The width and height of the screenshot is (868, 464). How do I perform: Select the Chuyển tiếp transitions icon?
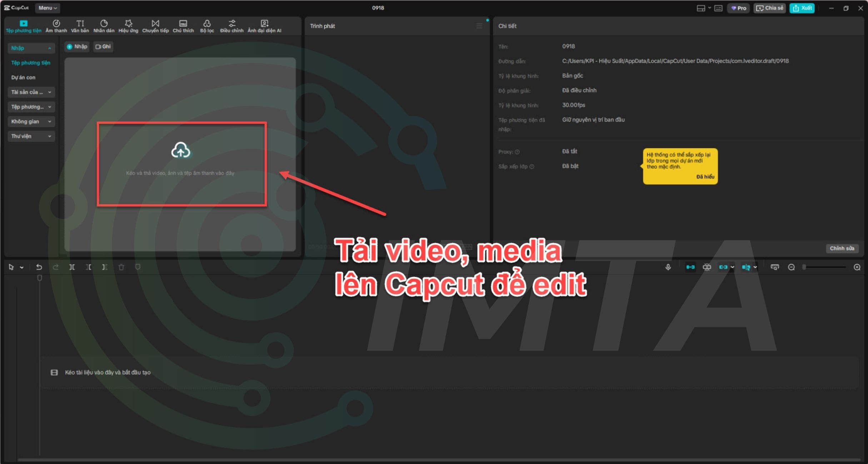click(155, 25)
